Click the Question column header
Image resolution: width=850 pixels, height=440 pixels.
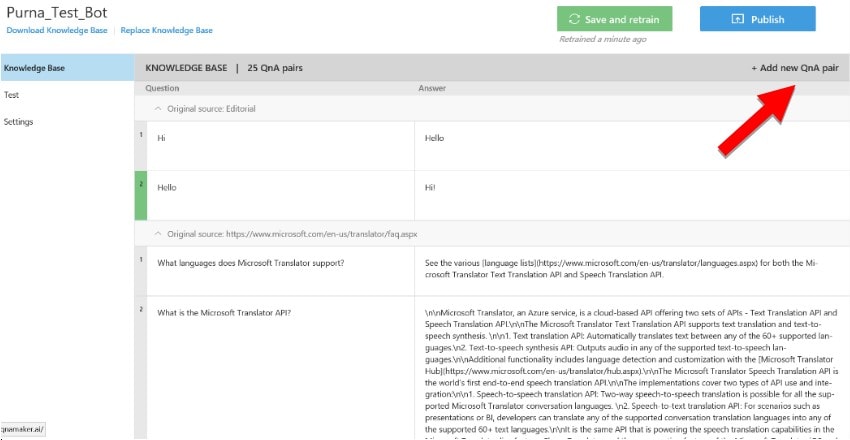pos(163,89)
